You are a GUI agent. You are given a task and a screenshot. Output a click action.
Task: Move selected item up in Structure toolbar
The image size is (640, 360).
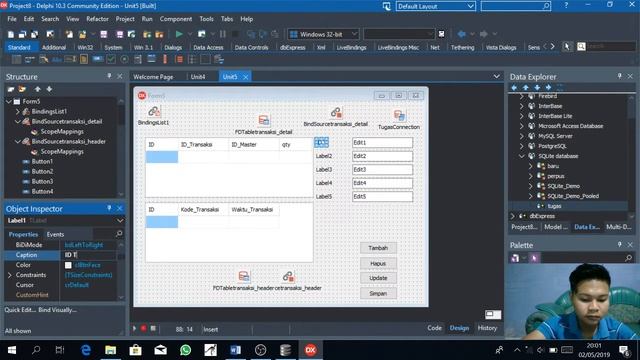(x=38, y=89)
